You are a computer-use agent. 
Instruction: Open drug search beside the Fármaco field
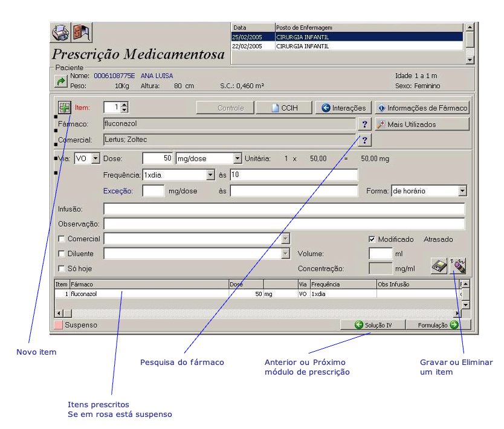[364, 124]
